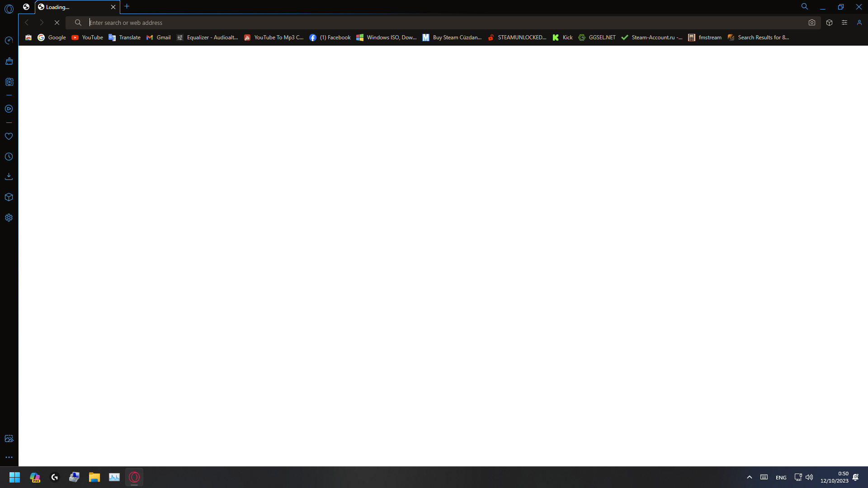The height and width of the screenshot is (488, 868).
Task: Open the Settings sidebar icon
Action: pyautogui.click(x=9, y=217)
